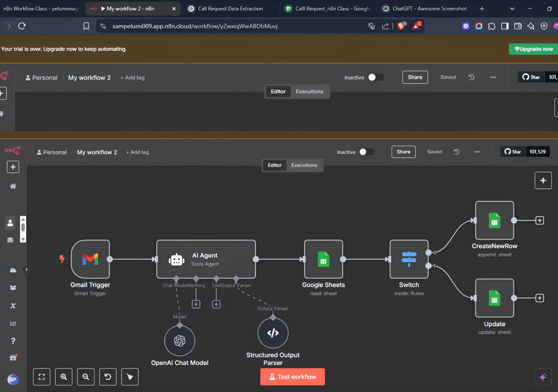Click the Gmail trigger lightning bolt icon
This screenshot has width=558, height=392.
(62, 259)
